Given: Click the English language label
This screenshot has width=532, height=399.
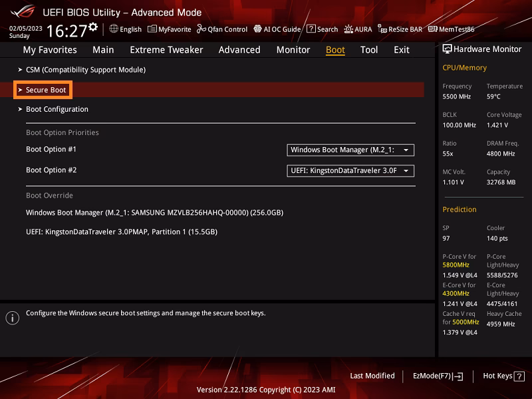Looking at the screenshot, I should [130, 29].
